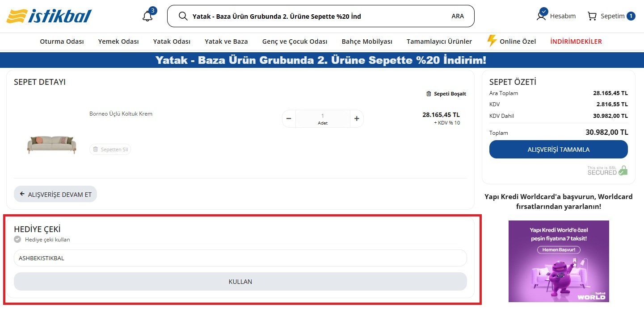The width and height of the screenshot is (644, 316).
Task: Click the Hesabım link text
Action: (563, 16)
